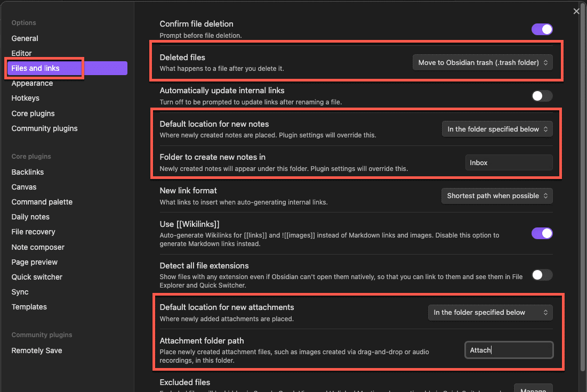Expand Default location for new notes dropdown

click(497, 129)
